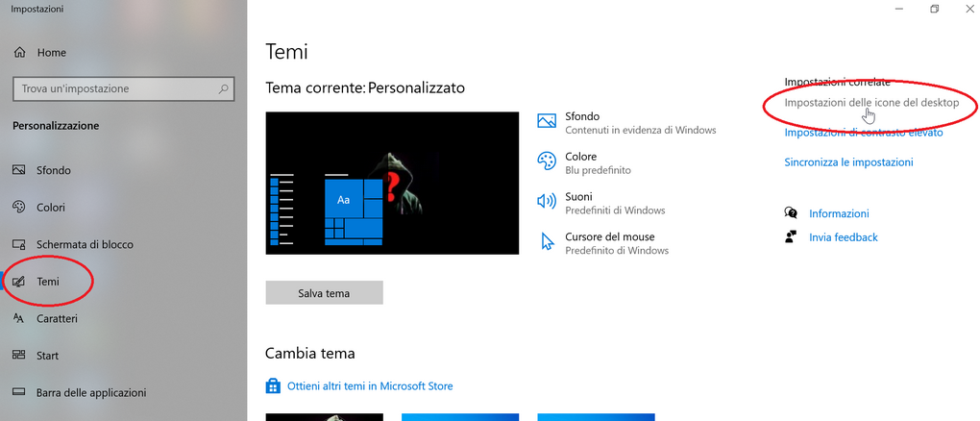Restore down the Impostazioni window
Viewport: 980px width, 421px height.
[x=935, y=9]
